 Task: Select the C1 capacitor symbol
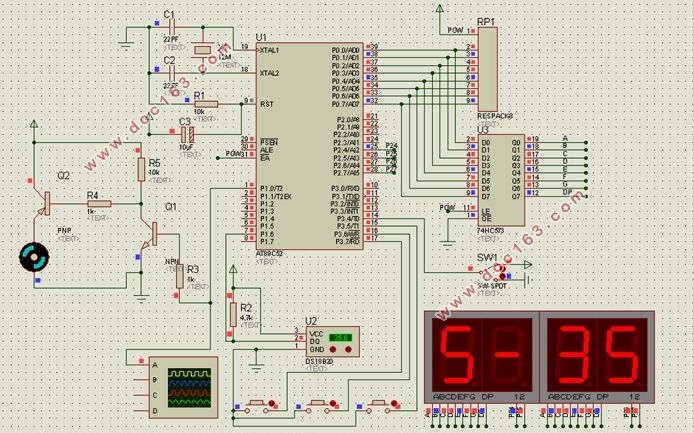click(x=172, y=27)
